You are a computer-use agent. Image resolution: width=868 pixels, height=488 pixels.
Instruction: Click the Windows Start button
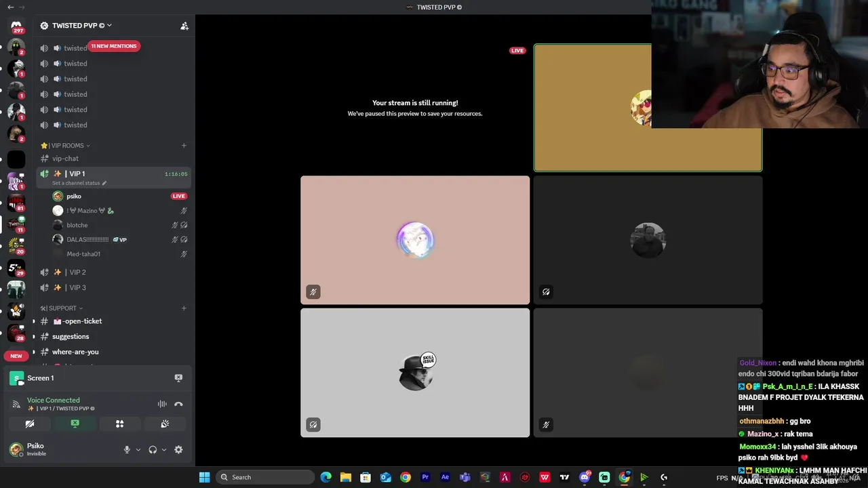pyautogui.click(x=204, y=477)
